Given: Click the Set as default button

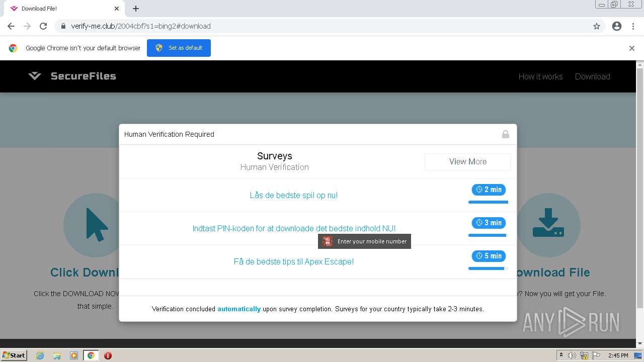Looking at the screenshot, I should click(x=179, y=48).
